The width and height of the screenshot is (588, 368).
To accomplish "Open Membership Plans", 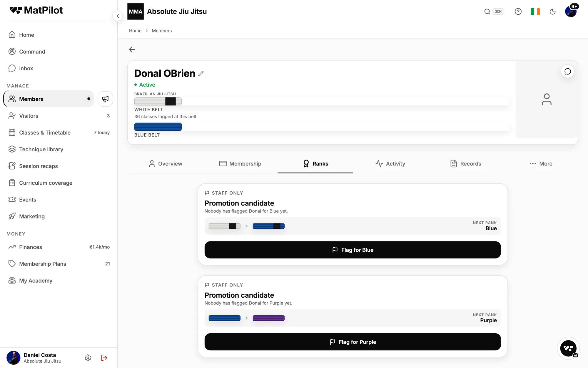I will click(59, 264).
